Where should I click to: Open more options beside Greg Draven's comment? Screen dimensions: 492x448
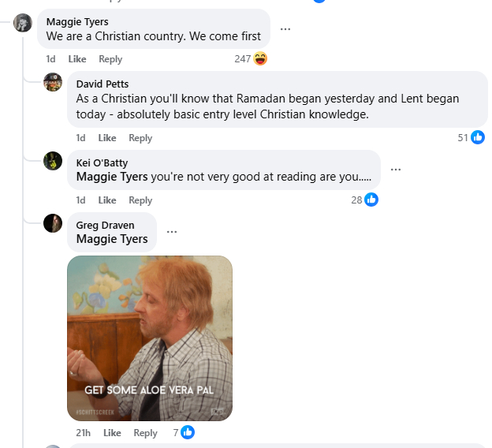coord(172,233)
